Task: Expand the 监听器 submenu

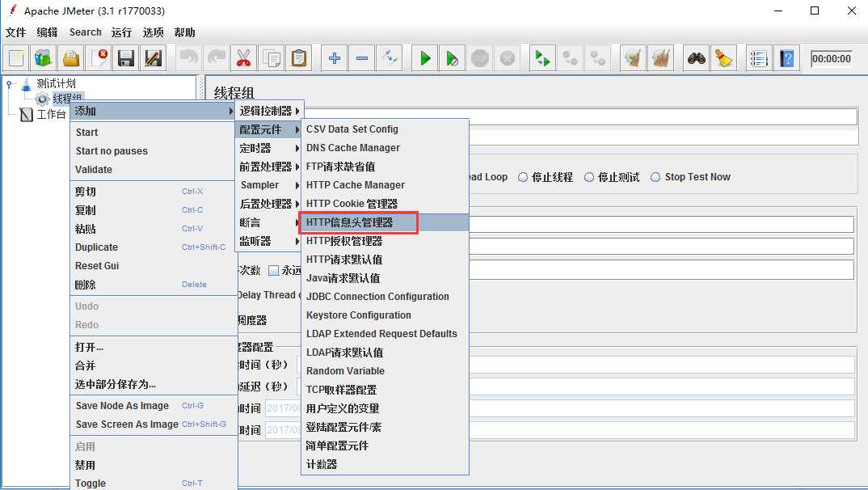Action: point(268,242)
